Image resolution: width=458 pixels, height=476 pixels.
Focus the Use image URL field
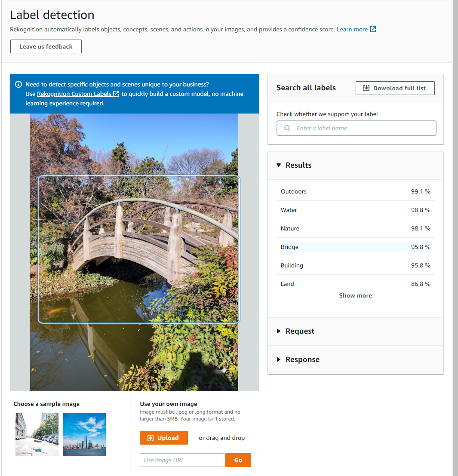pyautogui.click(x=182, y=460)
